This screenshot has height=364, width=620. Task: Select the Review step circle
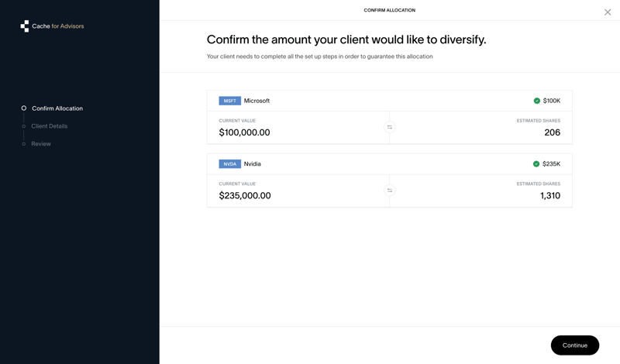point(24,144)
